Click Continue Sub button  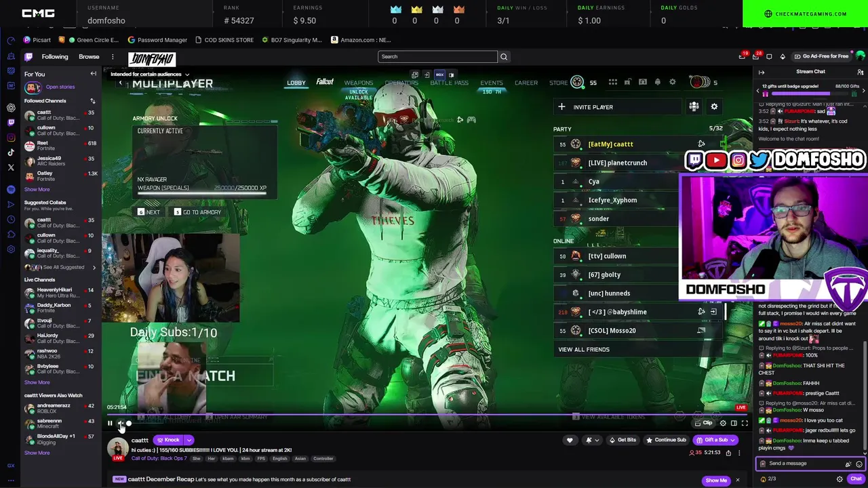coord(666,440)
